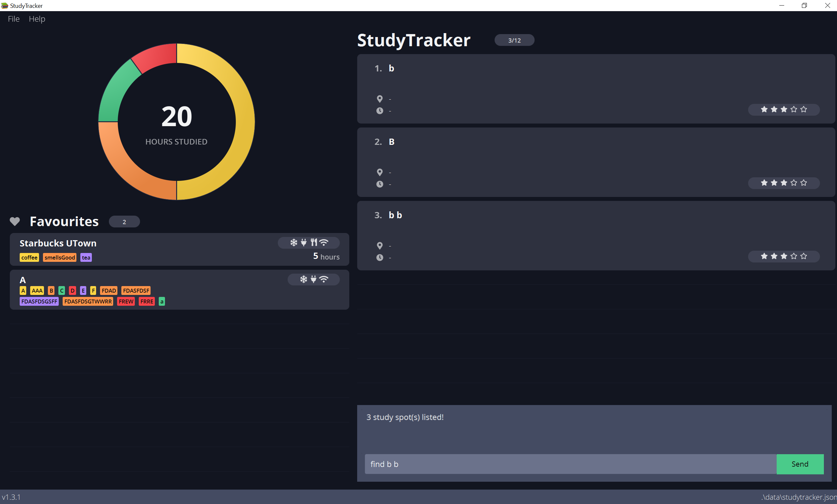
Task: Click the heart icon beside Favourites
Action: point(15,222)
